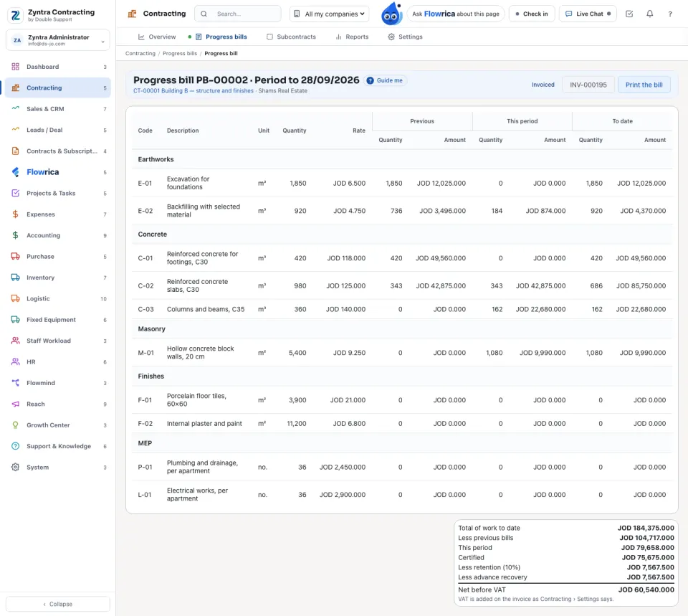Click the Growth Center lightbulb icon
The height and width of the screenshot is (616, 688).
[x=15, y=425]
